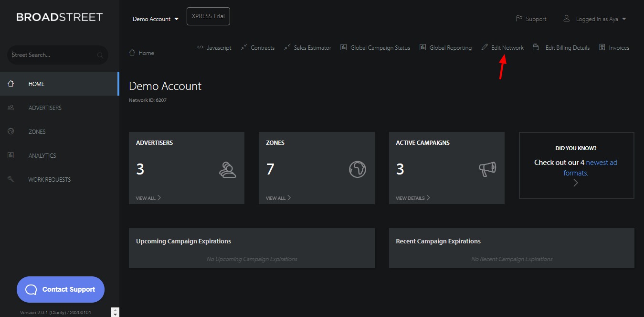Click the Work Requests wrench icon
Screen dimensions: 644x317
(x=11, y=179)
